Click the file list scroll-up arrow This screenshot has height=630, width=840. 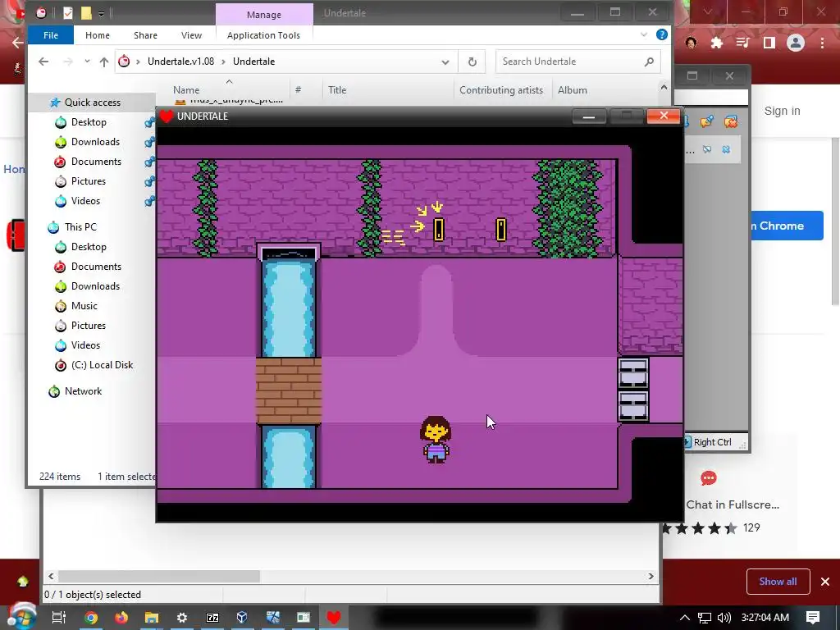(x=664, y=87)
